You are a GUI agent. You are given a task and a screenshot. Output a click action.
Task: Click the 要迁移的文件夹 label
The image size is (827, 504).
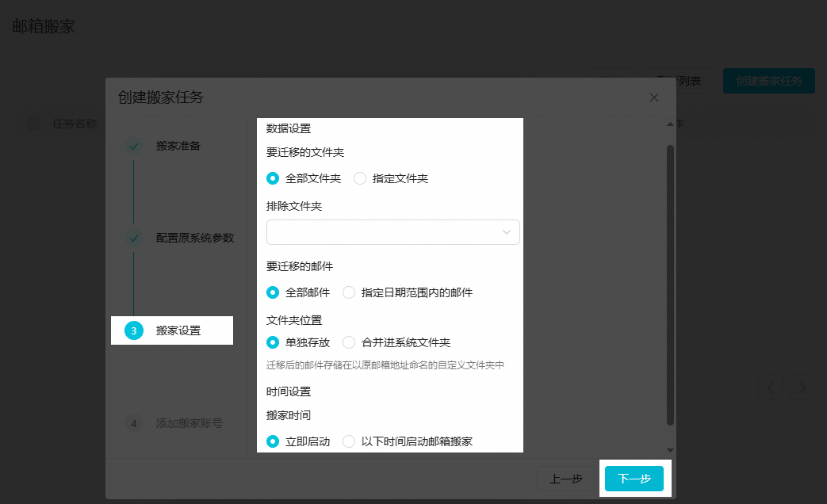[304, 152]
